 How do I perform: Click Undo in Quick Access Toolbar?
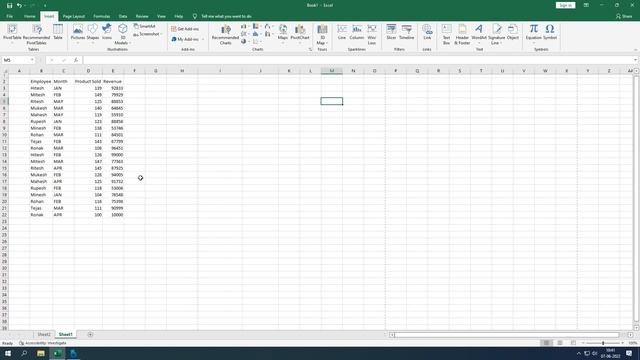19,5
